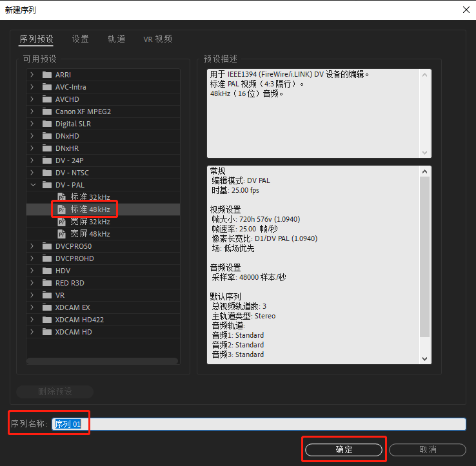Click scroll down arrow in preset description box
The height and width of the screenshot is (466, 476).
pos(424,153)
